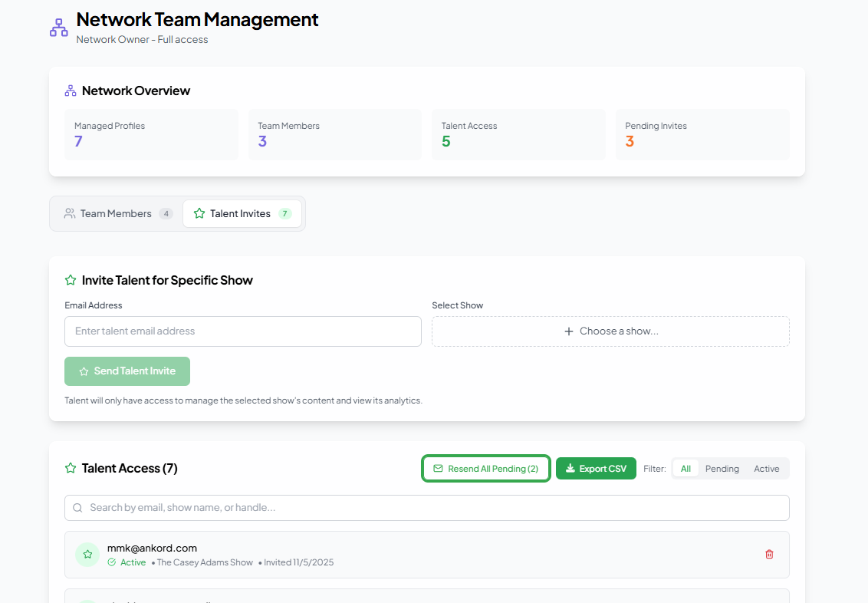Screen dimensions: 868x603
Task: Delete mmk@ankord.com using the trash icon
Action: pyautogui.click(x=769, y=554)
